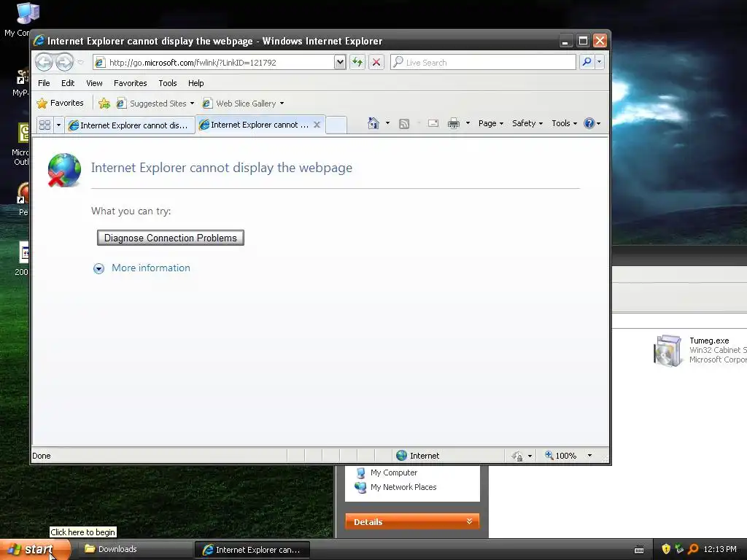Select Tumeg.exe in the Downloads window
The height and width of the screenshot is (560, 747).
coord(700,350)
